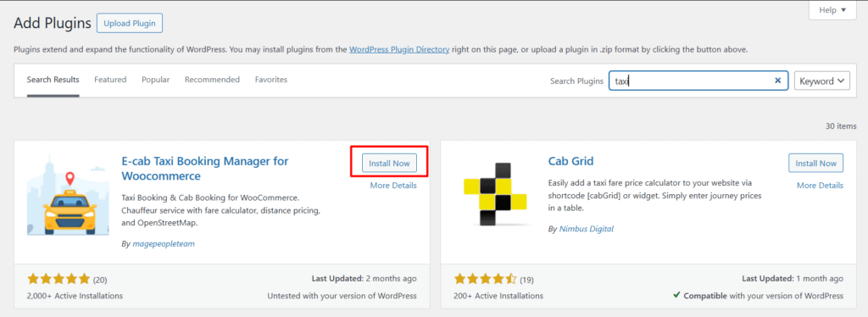Select the Search Results tab
This screenshot has width=868, height=317.
point(53,80)
